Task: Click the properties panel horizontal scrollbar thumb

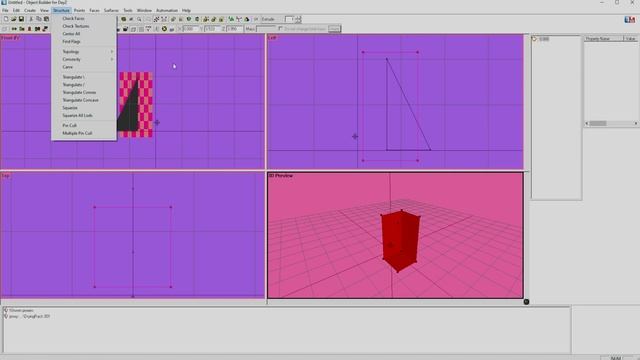Action: tap(598, 123)
